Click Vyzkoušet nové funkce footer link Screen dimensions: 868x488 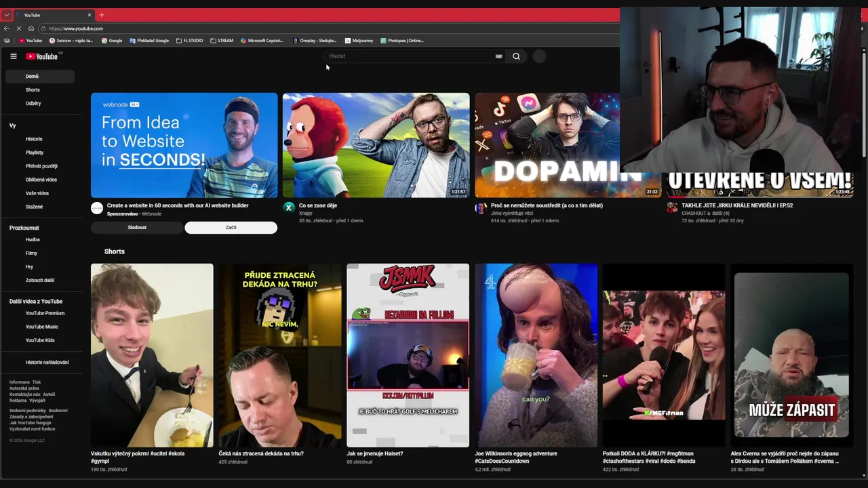click(33, 429)
